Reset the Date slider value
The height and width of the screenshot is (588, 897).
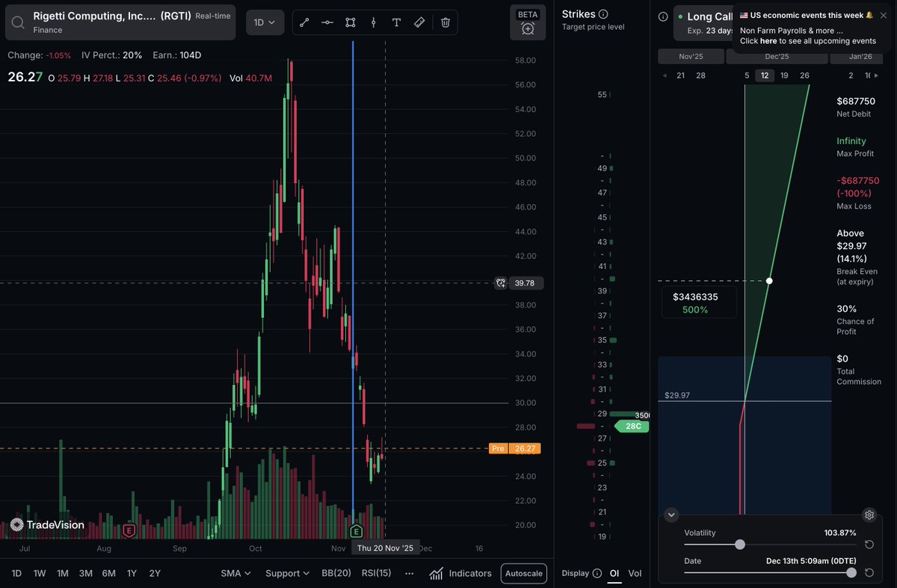click(x=869, y=572)
